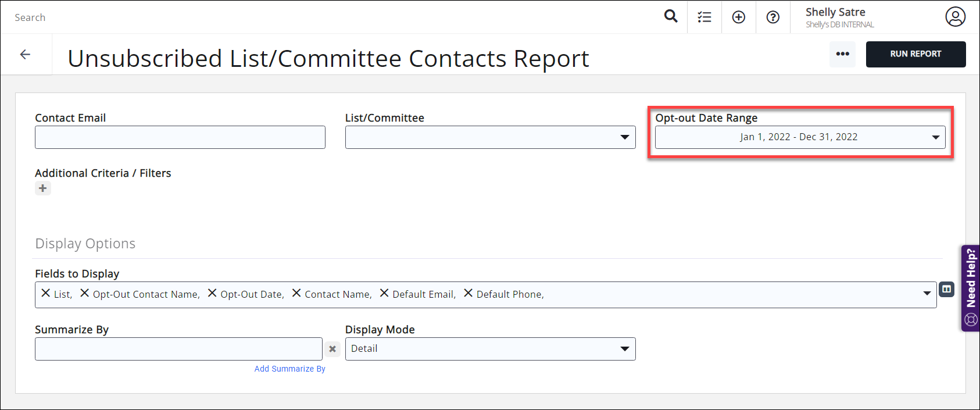Remove the Default Phone field tag
Viewport: 980px width, 410px height.
(468, 293)
